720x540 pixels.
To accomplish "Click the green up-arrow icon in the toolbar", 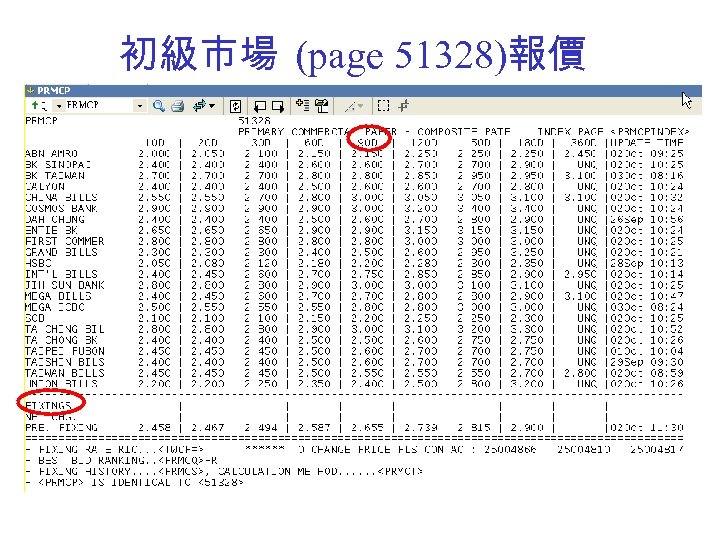I will tap(34, 106).
